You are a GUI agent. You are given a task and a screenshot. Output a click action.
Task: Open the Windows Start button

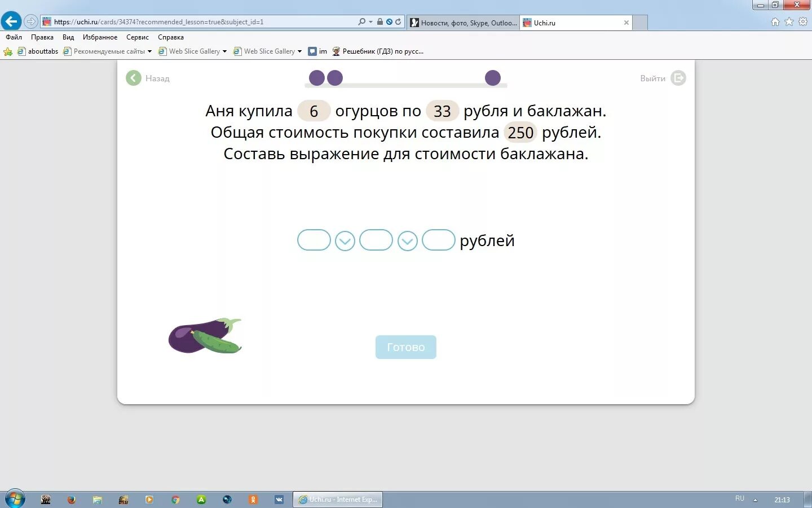pyautogui.click(x=15, y=500)
